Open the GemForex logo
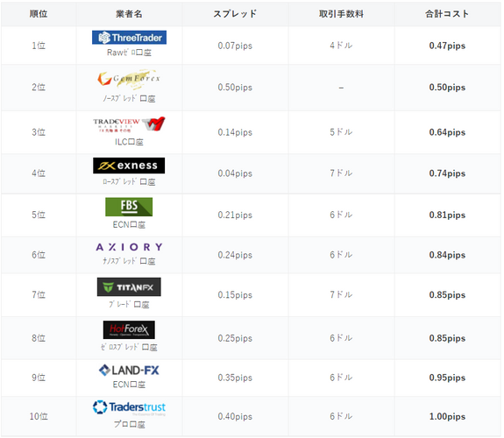The height and width of the screenshot is (438, 504). point(129,79)
